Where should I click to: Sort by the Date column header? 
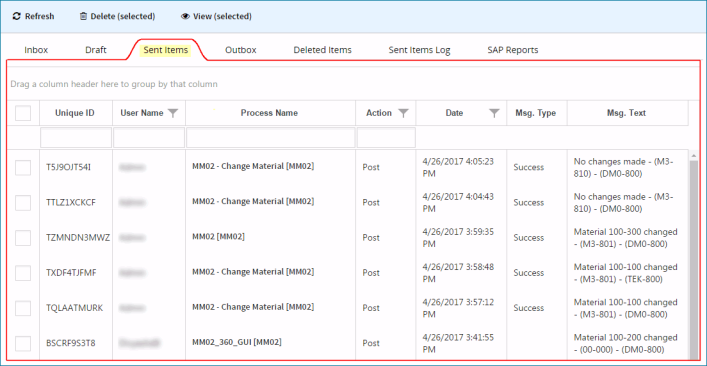click(x=454, y=113)
